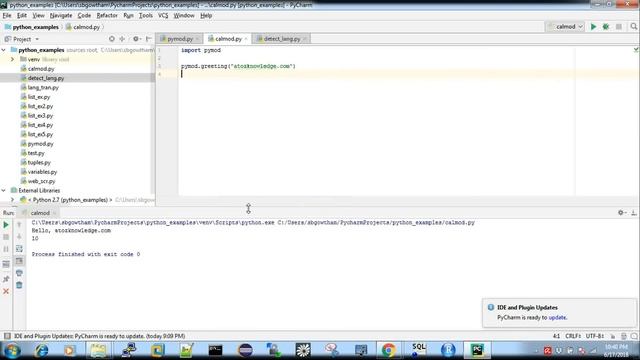Restore layout icon in Run panel
Screen dimensions: 640x360
(6, 264)
